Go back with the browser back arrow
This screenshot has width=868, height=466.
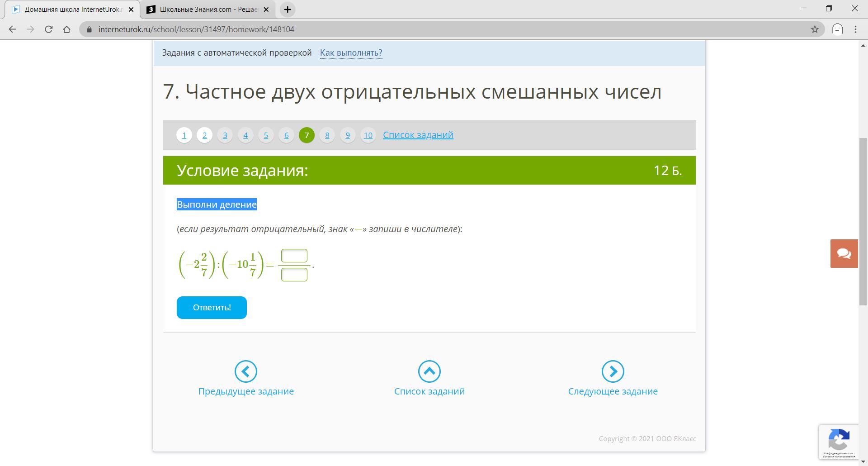[12, 29]
